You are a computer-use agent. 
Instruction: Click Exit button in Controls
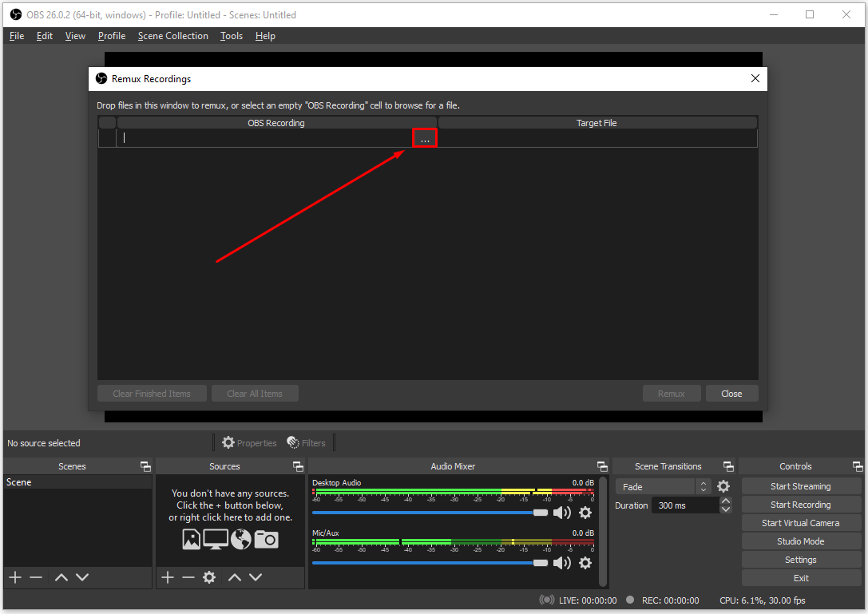(800, 578)
